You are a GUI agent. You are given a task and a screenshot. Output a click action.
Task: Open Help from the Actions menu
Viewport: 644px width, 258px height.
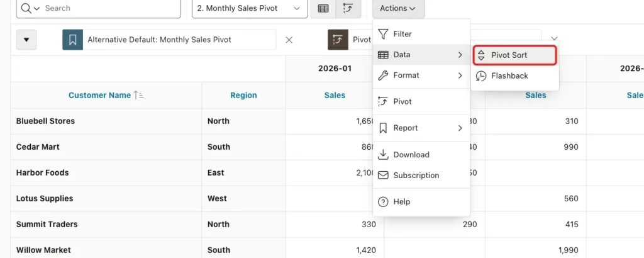421,202
